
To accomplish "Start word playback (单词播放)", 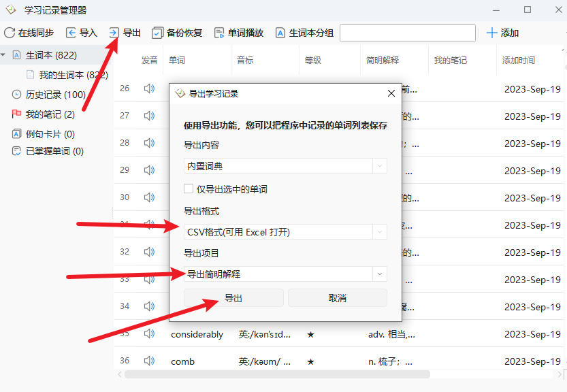I will click(x=219, y=33).
